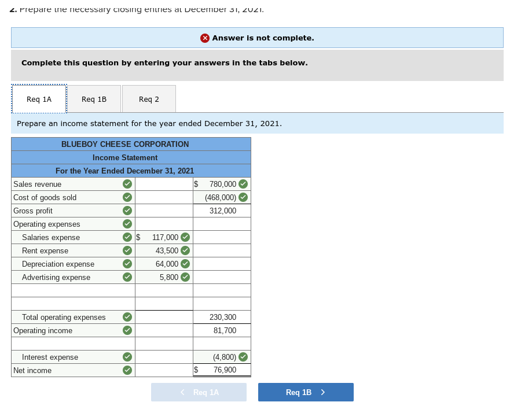Click the Interest expense label
The image size is (532, 413).
[50, 357]
